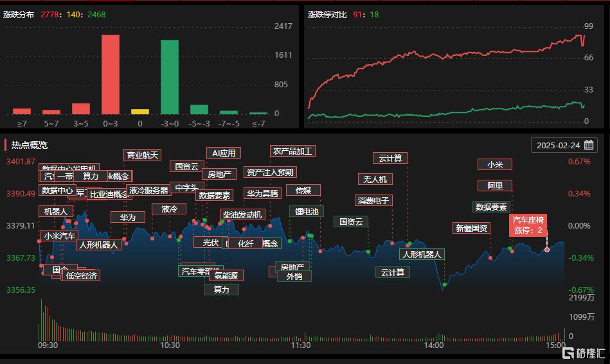Click the 涨跌停对比 panel title
Viewport: 610px width, 364px height.
[327, 14]
